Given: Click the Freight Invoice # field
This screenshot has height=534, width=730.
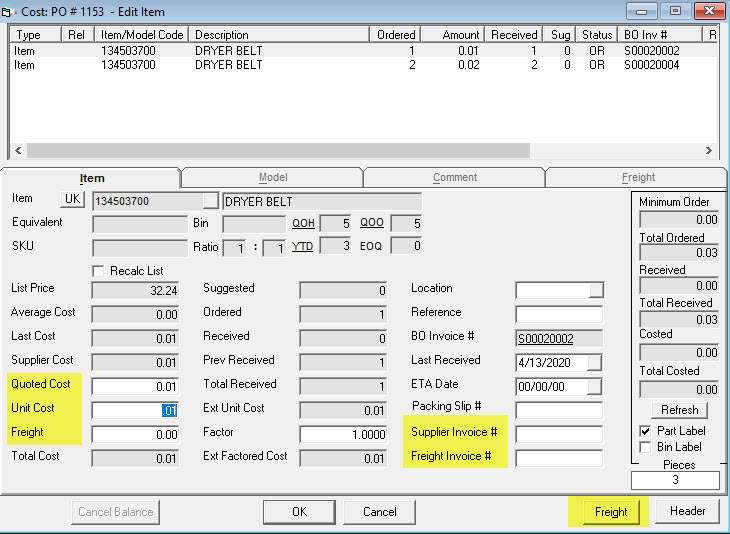Looking at the screenshot, I should (x=559, y=459).
